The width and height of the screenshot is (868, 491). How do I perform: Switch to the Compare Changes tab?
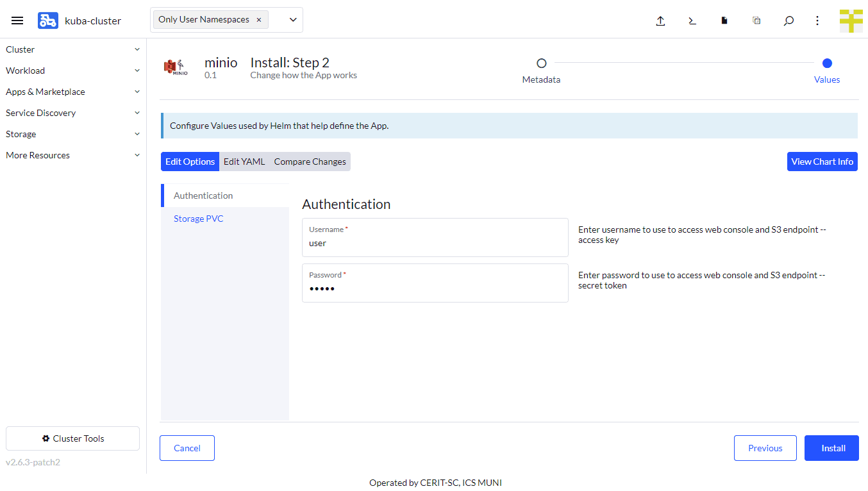(310, 162)
